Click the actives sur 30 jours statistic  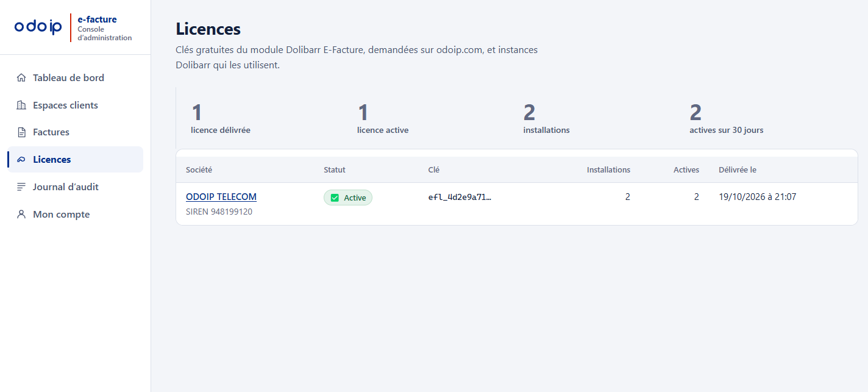pyautogui.click(x=727, y=118)
